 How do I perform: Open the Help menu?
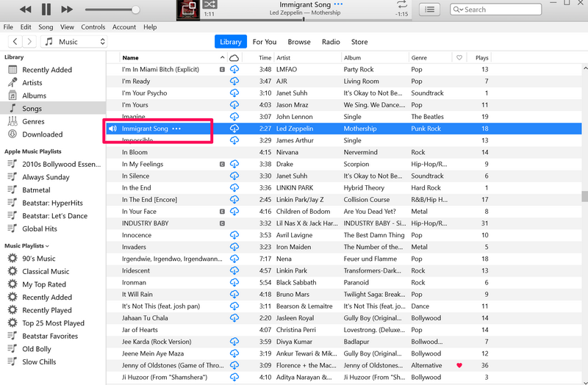(x=150, y=27)
